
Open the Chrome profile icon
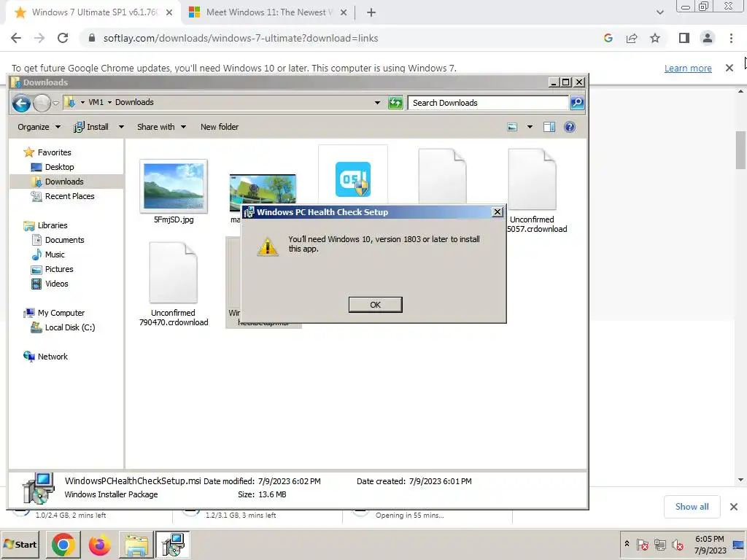(708, 38)
